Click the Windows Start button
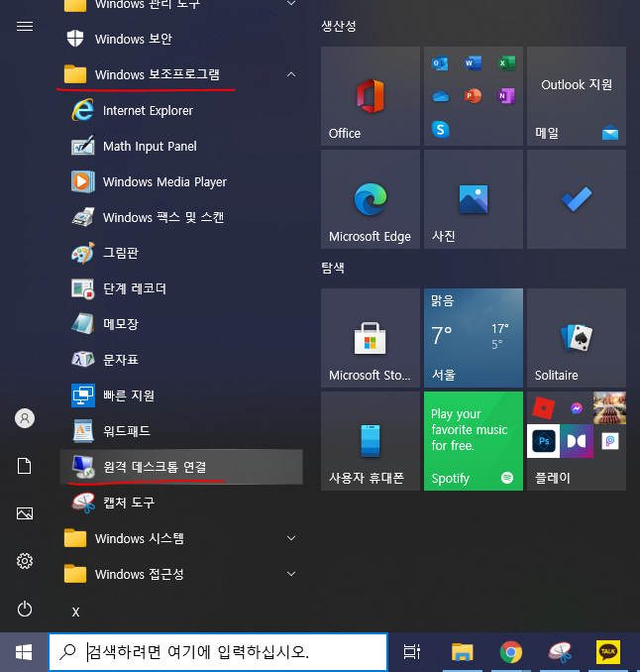This screenshot has height=672, width=640. pos(24,652)
